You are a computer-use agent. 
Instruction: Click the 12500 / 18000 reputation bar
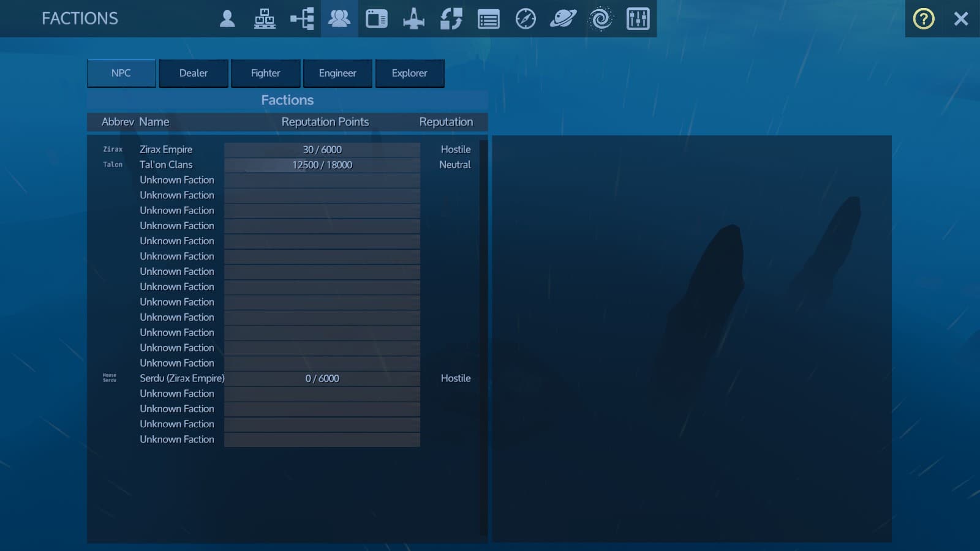click(x=322, y=165)
